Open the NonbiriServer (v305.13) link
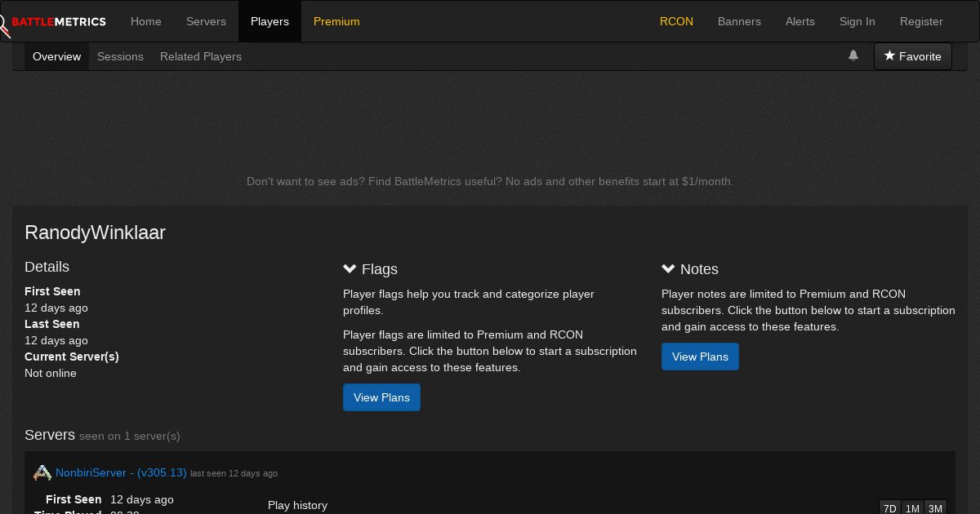980x514 pixels. 121,472
